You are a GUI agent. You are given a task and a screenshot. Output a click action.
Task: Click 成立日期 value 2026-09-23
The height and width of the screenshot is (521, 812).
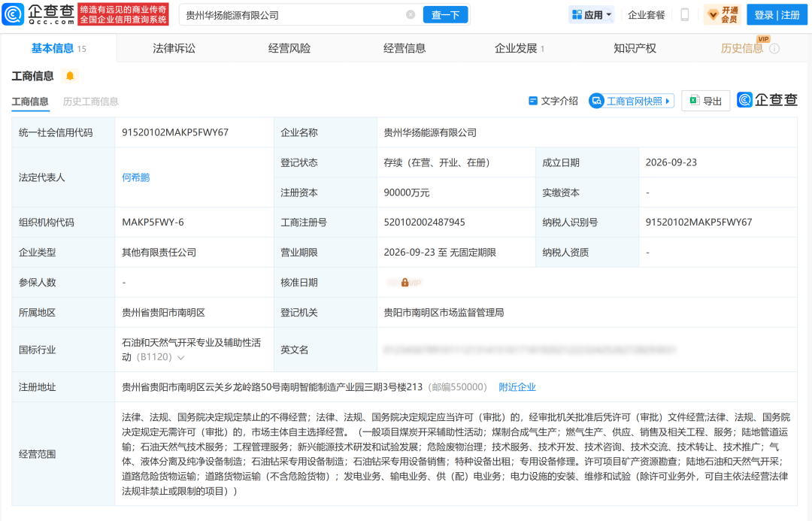click(671, 162)
